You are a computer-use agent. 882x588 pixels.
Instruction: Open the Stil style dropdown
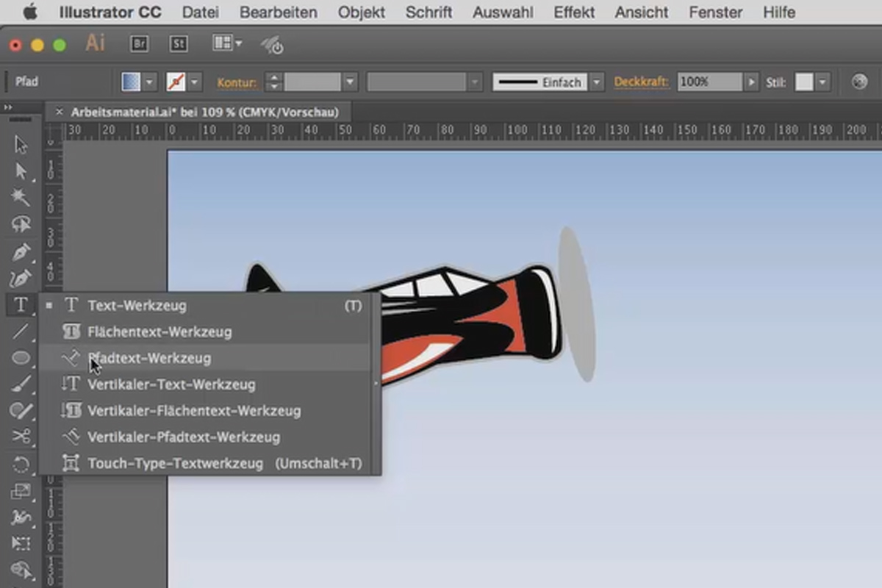[822, 82]
